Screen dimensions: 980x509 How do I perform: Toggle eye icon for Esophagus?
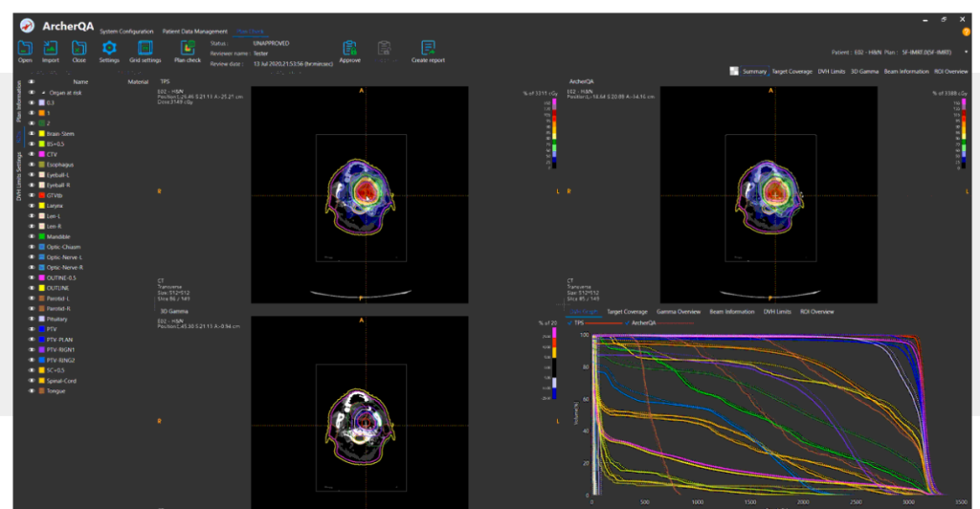point(32,165)
